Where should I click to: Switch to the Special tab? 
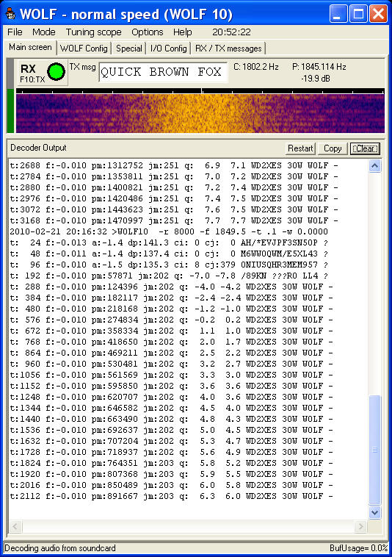coord(128,48)
